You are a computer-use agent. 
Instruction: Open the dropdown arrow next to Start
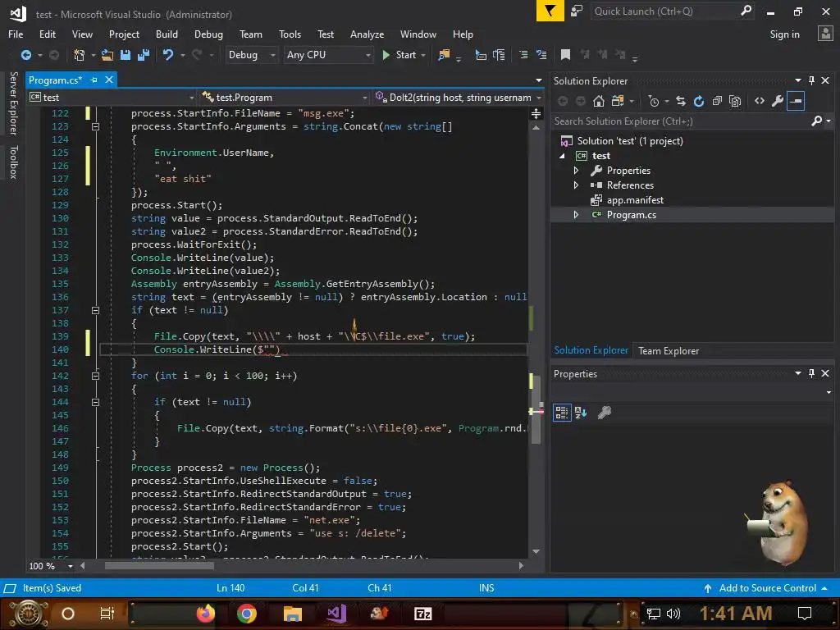coord(423,55)
